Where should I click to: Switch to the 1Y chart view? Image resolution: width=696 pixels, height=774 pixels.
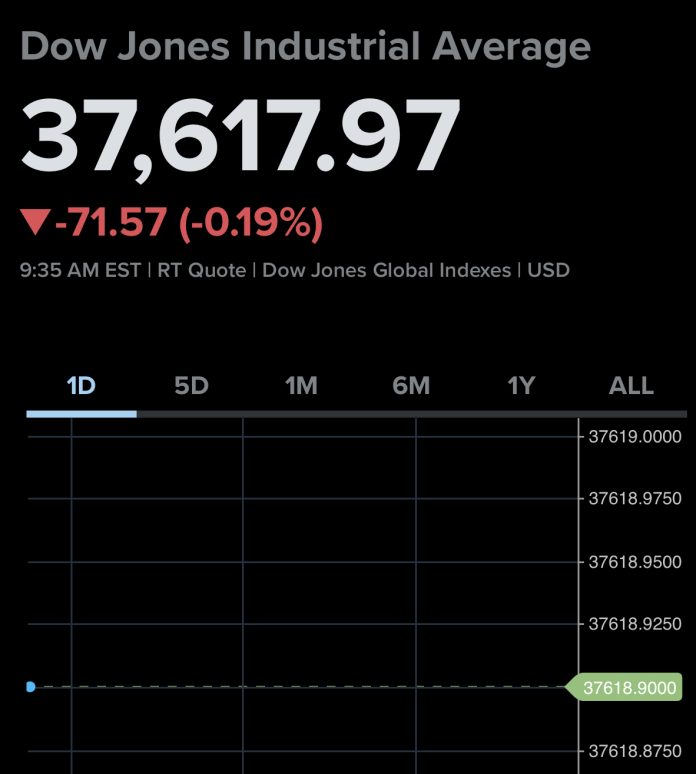coord(521,386)
